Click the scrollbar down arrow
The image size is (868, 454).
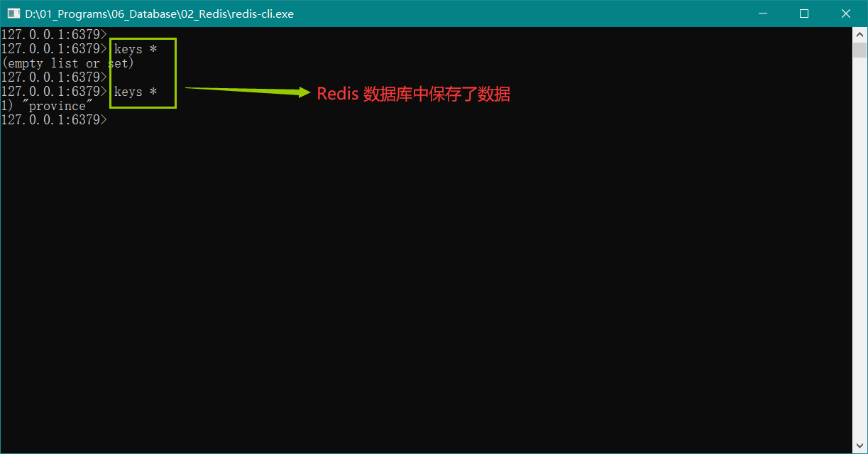[859, 445]
